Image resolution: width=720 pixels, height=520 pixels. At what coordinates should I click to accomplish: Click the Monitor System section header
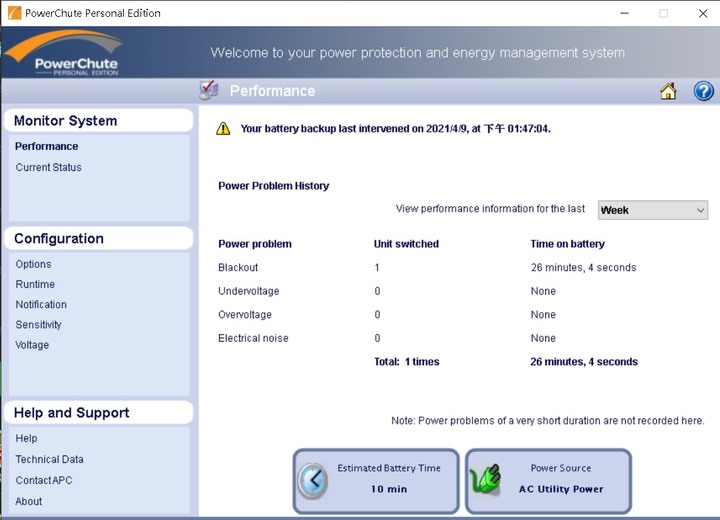(x=99, y=121)
